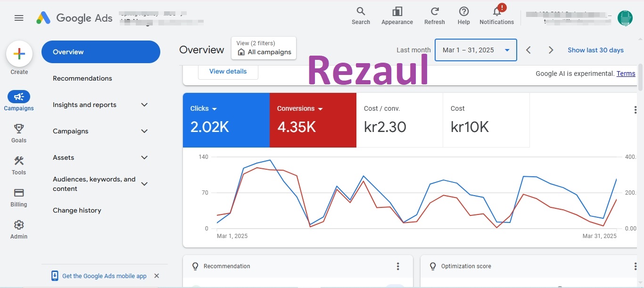This screenshot has height=288, width=644.
Task: Go to Billing section icon
Action: (x=19, y=193)
